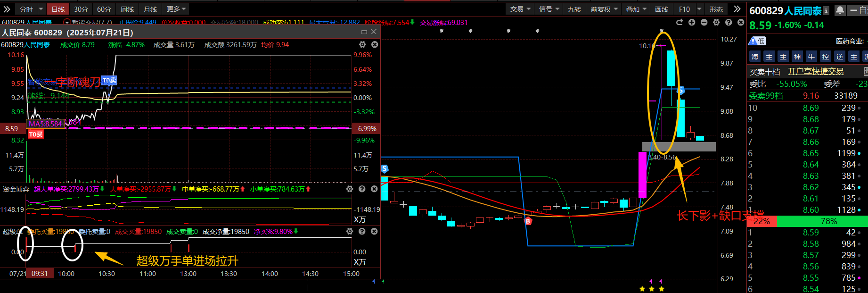The width and height of the screenshot is (868, 293).
Task: Open the alert bell icon
Action: tap(840, 10)
